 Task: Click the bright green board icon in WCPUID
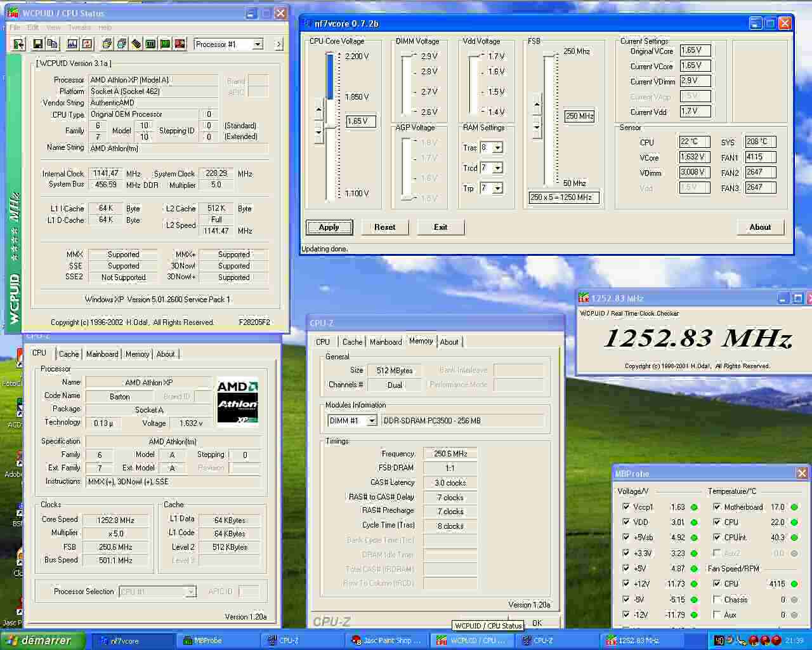pyautogui.click(x=165, y=44)
